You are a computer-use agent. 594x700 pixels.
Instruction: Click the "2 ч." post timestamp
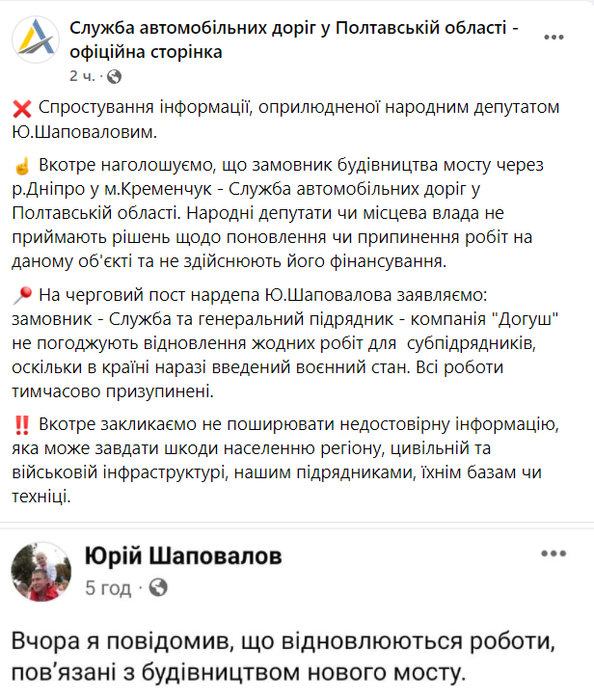point(81,74)
